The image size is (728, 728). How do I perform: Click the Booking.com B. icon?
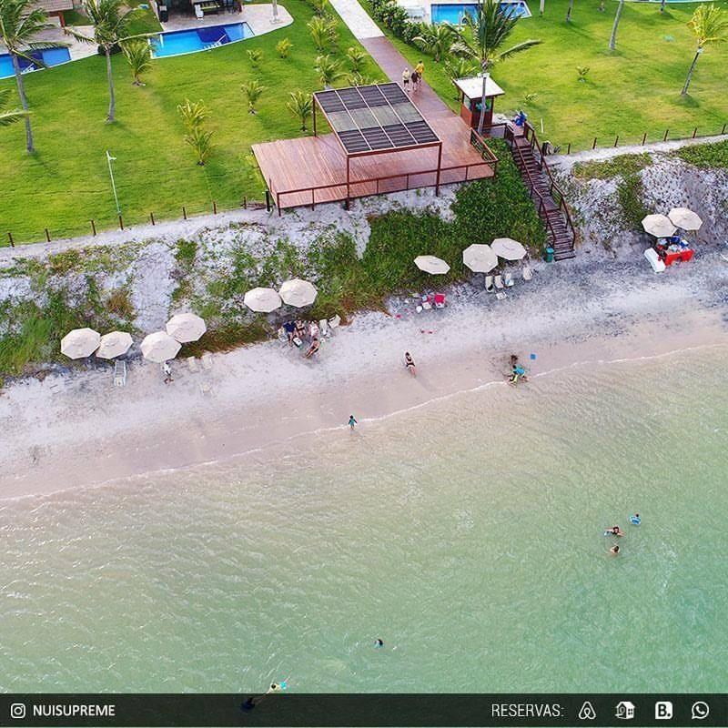pos(663,711)
